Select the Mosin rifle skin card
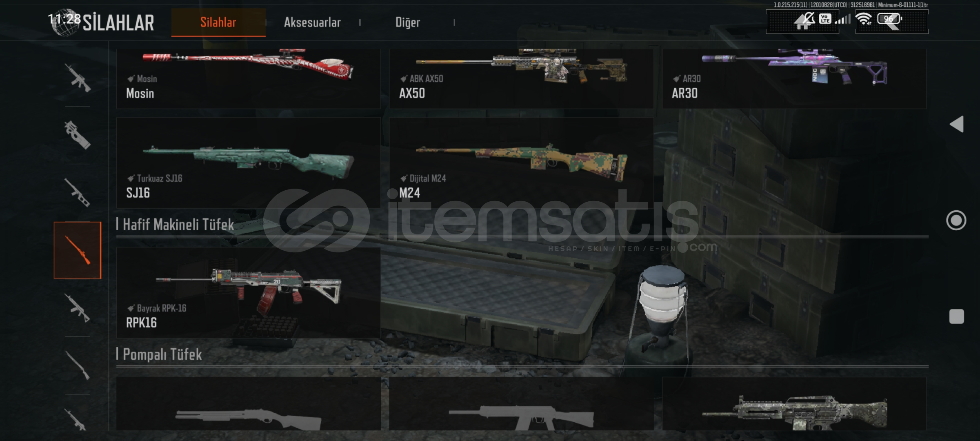The image size is (980, 441). click(x=249, y=78)
